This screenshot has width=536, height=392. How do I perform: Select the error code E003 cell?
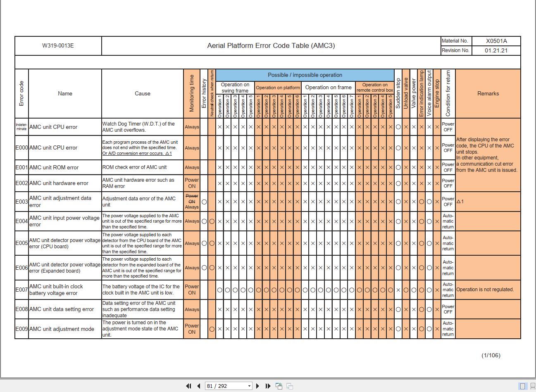tap(21, 202)
